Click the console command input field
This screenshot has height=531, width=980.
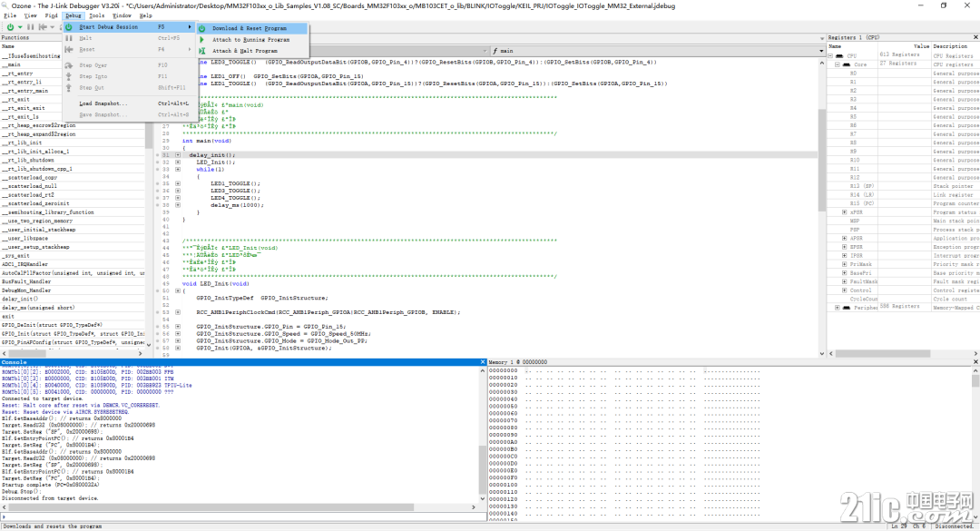coord(245,517)
